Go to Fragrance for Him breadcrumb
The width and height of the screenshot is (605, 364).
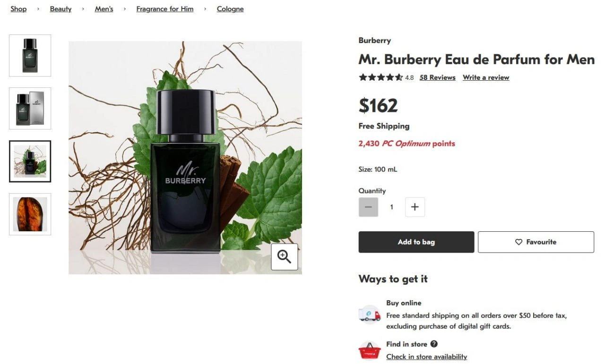click(x=164, y=9)
